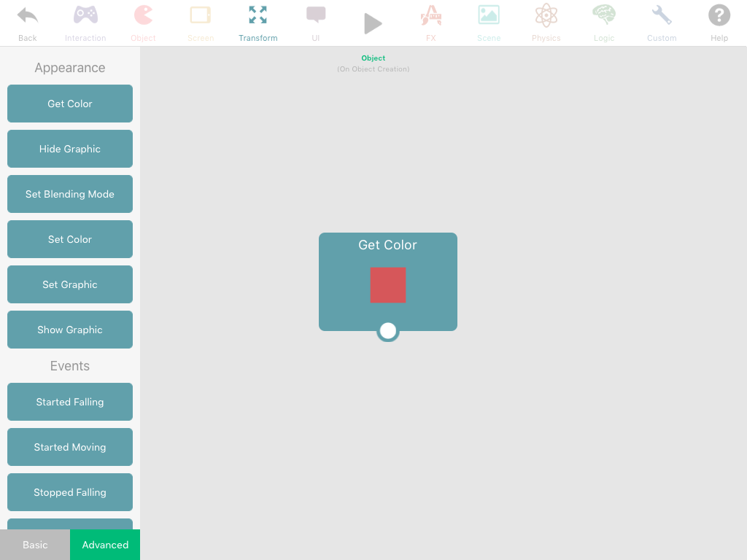This screenshot has height=560, width=747.
Task: Select the Scene picture icon
Action: 489,16
